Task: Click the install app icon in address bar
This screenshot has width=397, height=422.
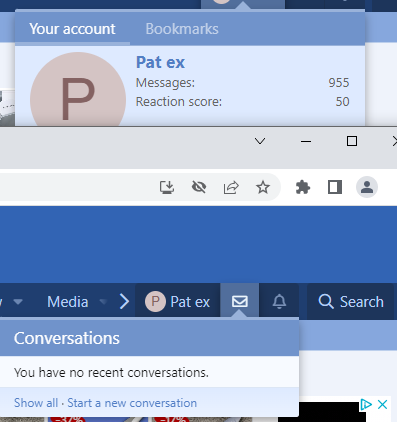Action: click(x=167, y=187)
